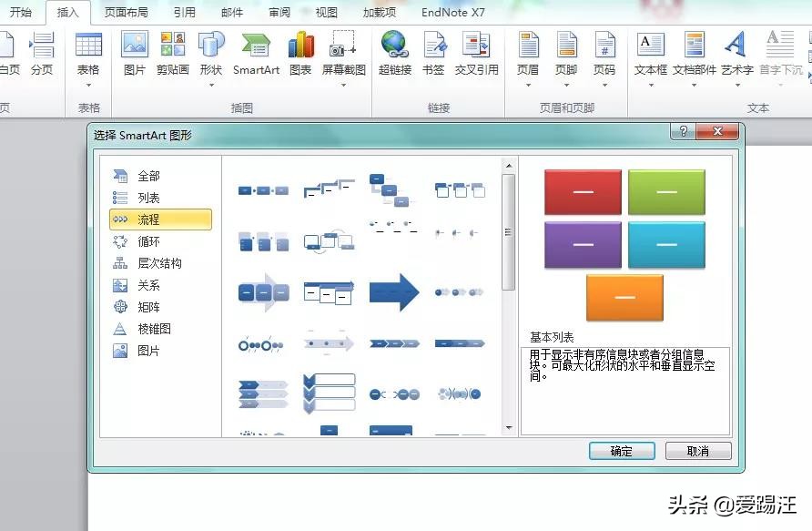Confirm SmartArt selection with 确定 button
812x531 pixels.
coord(622,451)
